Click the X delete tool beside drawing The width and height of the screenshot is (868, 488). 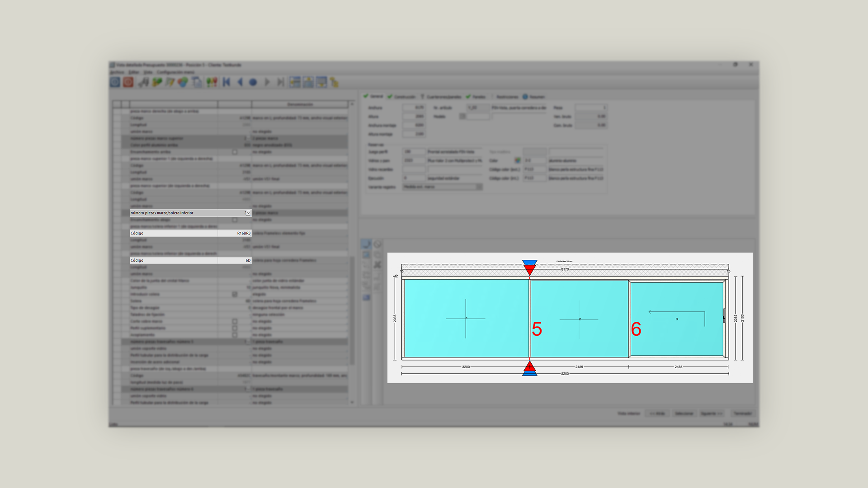377,265
